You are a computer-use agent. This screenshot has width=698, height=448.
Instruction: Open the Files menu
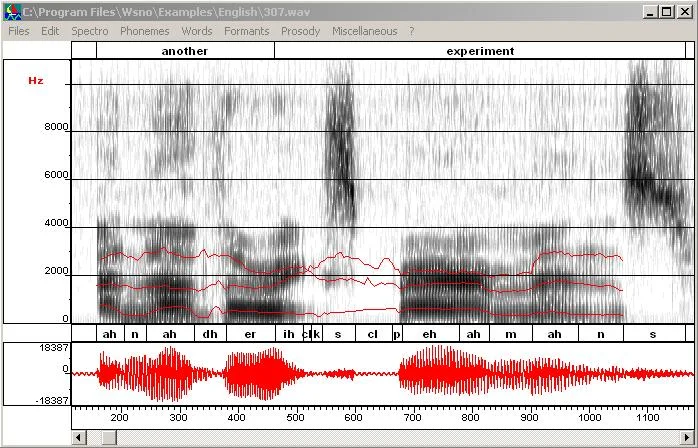point(19,31)
